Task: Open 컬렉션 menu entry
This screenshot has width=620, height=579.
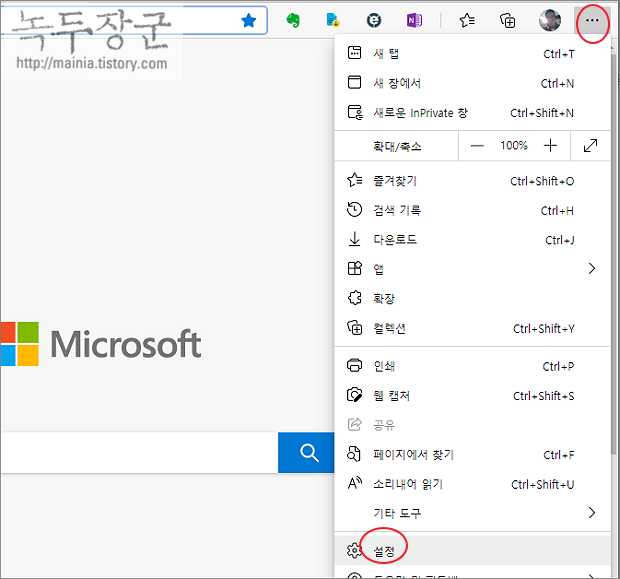Action: pyautogui.click(x=473, y=328)
